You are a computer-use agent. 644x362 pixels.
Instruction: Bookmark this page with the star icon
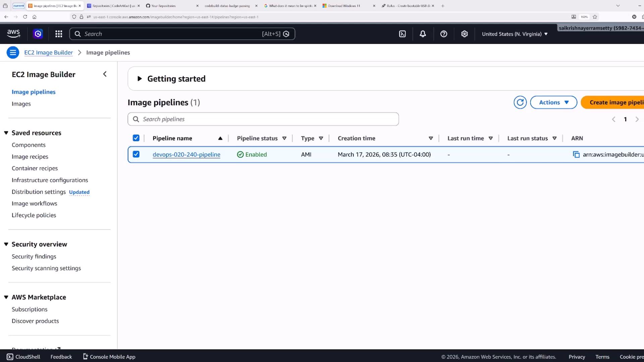tap(595, 17)
